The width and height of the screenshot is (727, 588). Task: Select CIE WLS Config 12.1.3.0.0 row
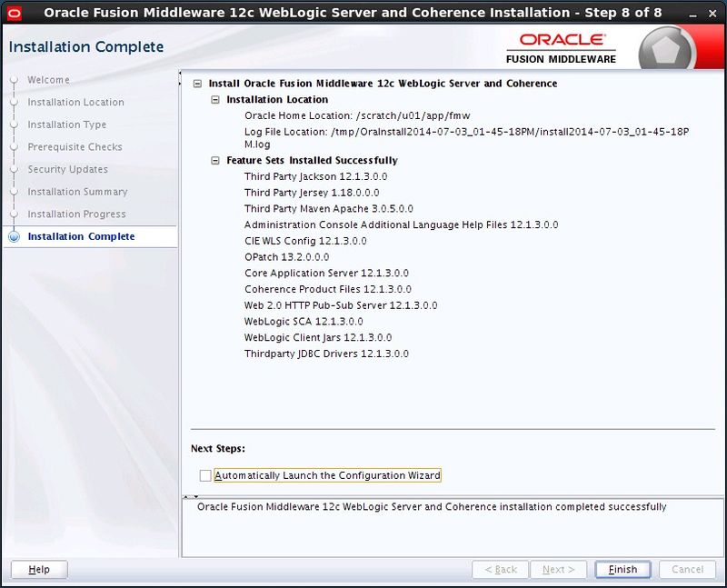(305, 241)
